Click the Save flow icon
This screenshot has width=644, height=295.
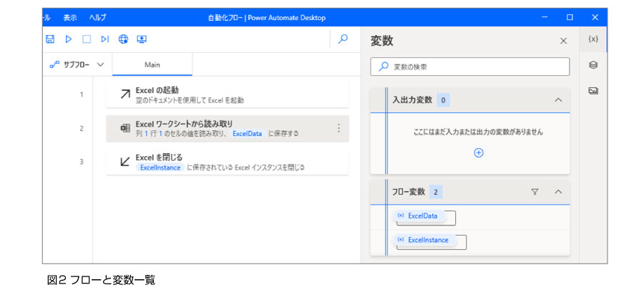tap(49, 39)
